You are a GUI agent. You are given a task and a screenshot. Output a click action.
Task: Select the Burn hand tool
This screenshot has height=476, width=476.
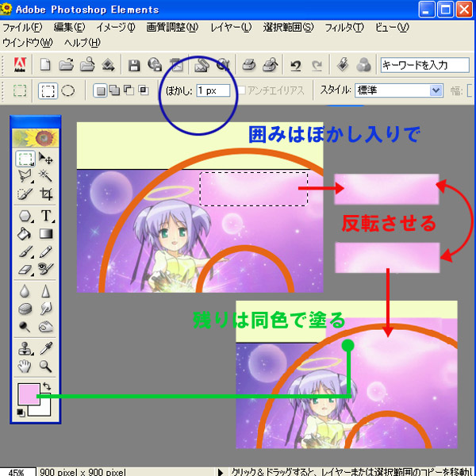(x=45, y=327)
